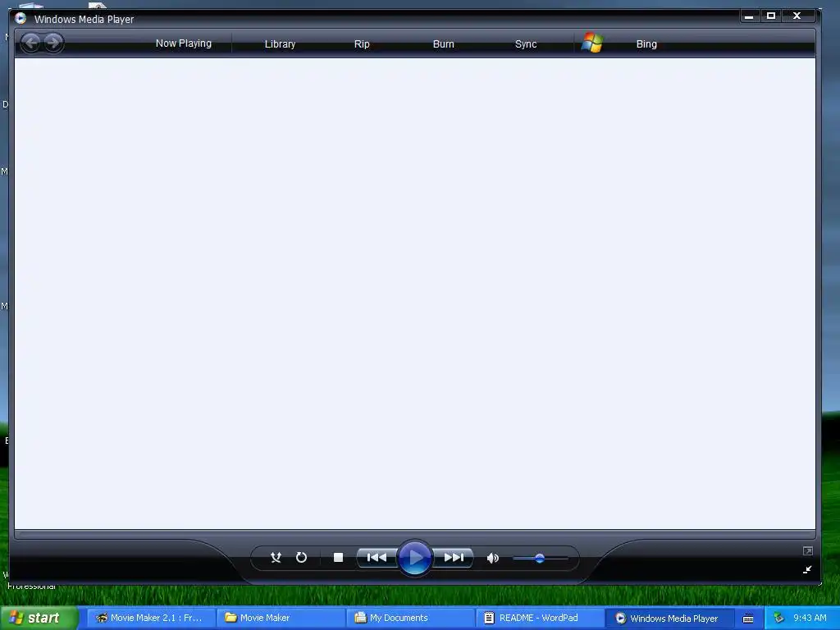Viewport: 840px width, 630px height.
Task: Open the Bing tab
Action: (x=646, y=44)
